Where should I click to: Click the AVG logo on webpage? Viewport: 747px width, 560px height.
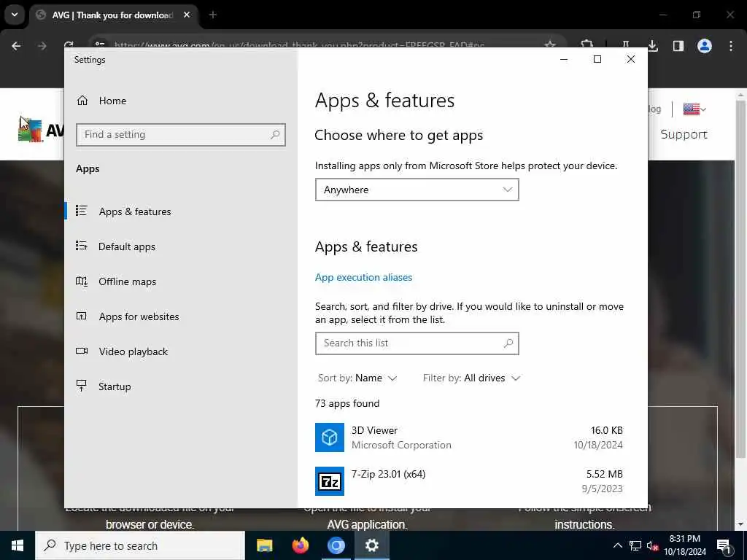tap(41, 129)
